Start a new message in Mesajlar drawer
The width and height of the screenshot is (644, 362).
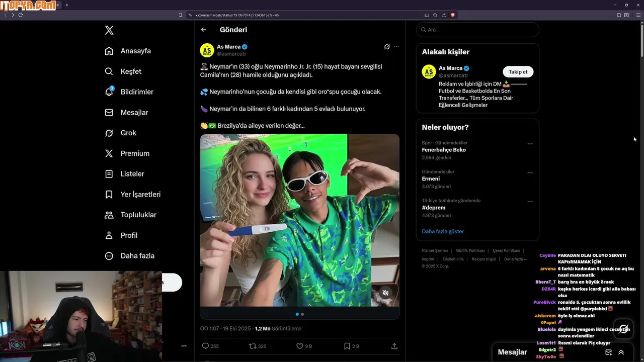(608, 352)
